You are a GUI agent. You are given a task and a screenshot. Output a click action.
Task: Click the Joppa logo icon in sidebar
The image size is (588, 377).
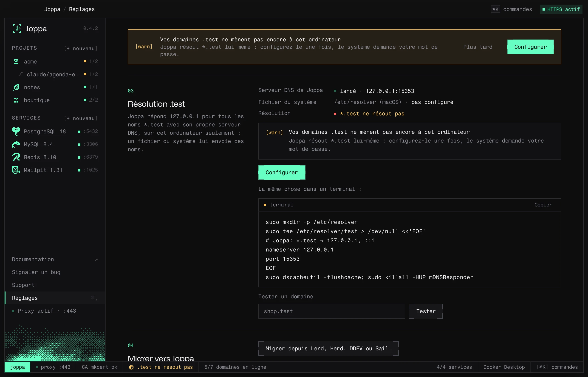pyautogui.click(x=17, y=29)
